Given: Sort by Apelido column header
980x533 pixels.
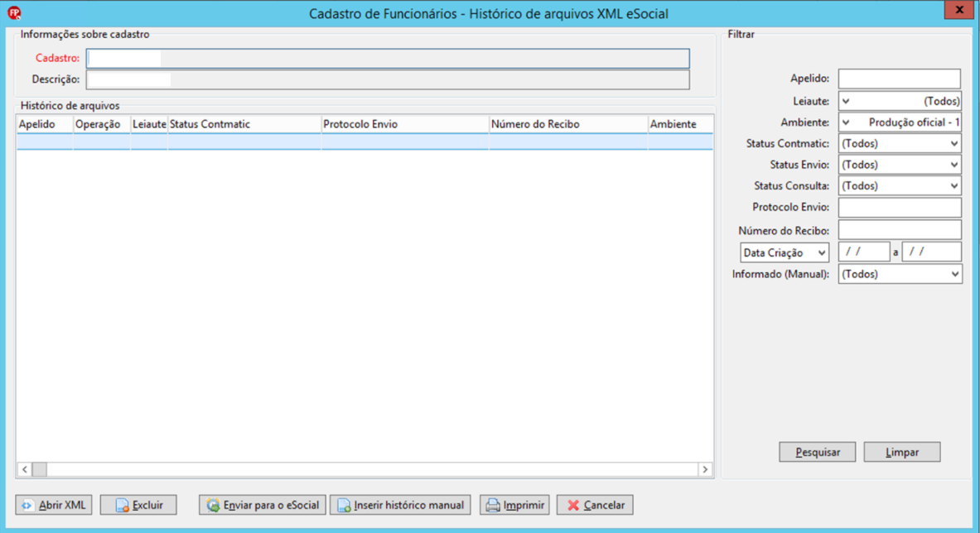Looking at the screenshot, I should 45,124.
